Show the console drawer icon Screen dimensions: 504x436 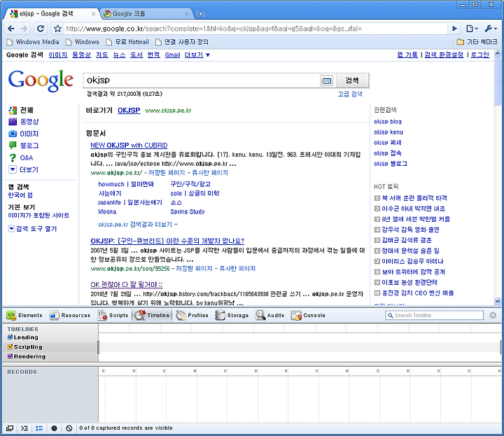[x=24, y=428]
